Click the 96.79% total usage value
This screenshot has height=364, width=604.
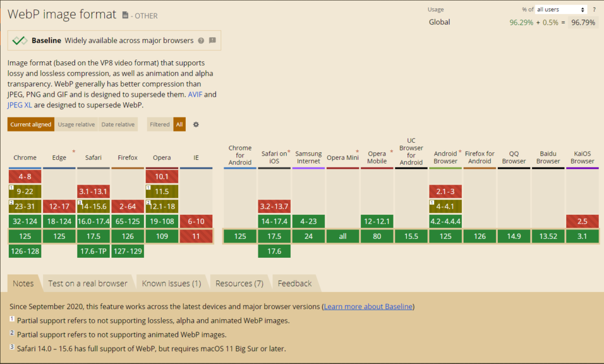(583, 22)
